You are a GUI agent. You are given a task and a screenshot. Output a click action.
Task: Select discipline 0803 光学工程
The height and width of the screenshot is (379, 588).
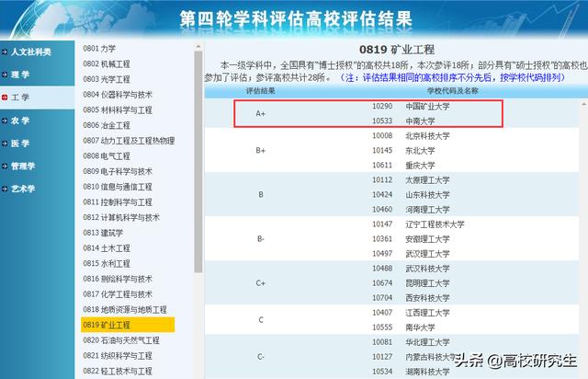pos(107,79)
